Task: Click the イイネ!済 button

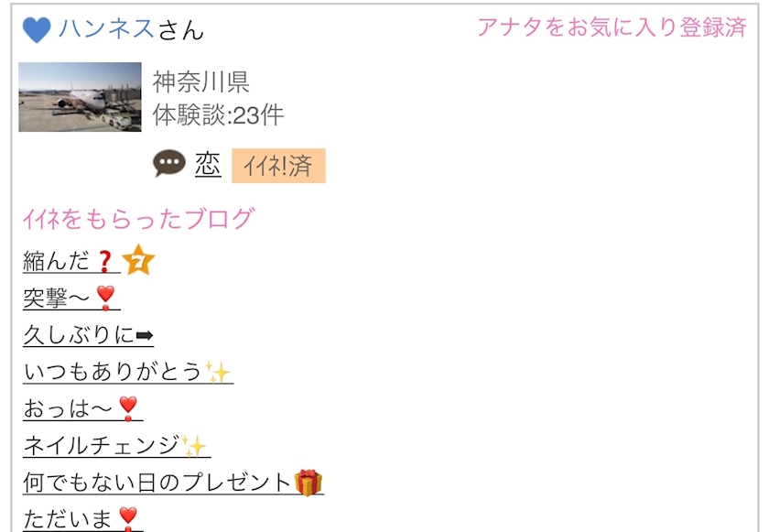Action: (278, 166)
